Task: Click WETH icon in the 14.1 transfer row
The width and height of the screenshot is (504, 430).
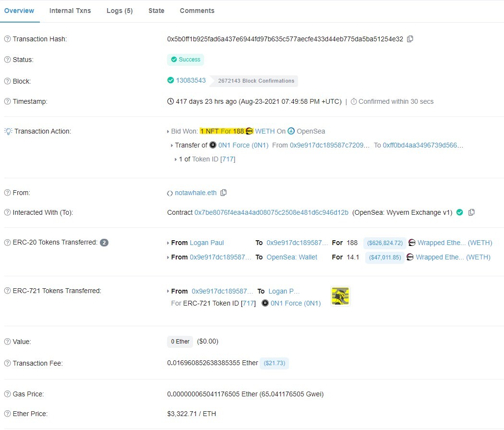Action: 410,257
